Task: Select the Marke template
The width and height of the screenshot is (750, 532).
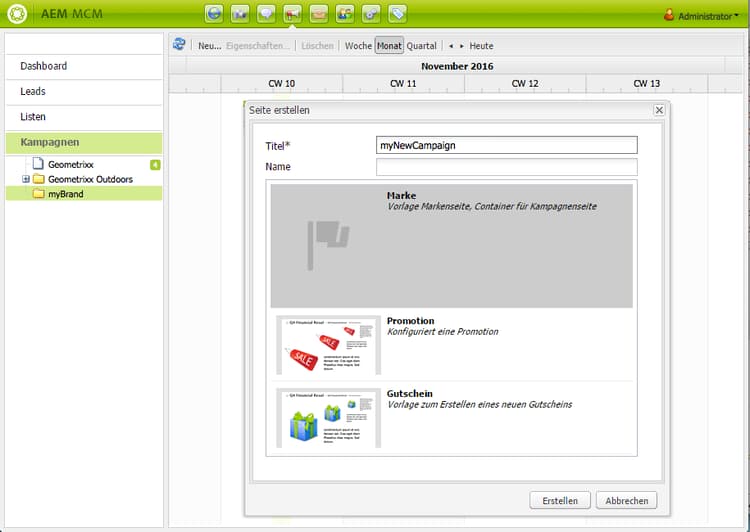Action: [452, 245]
